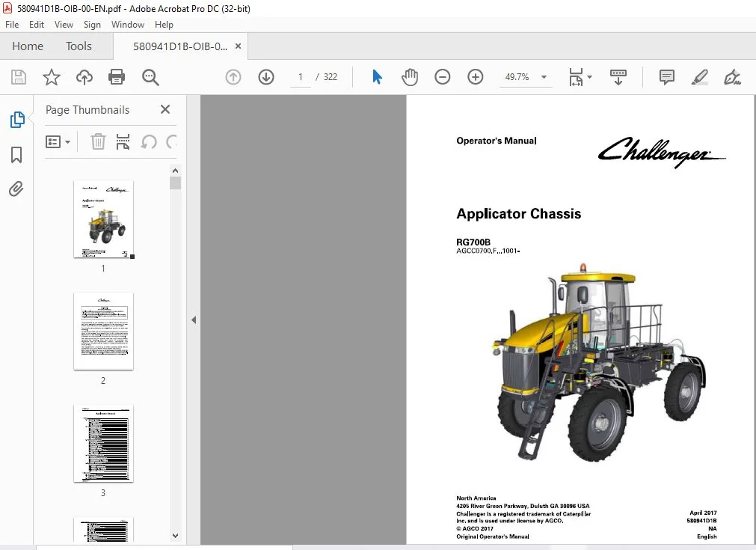
Task: Open the Attachments paperclip icon
Action: (16, 189)
